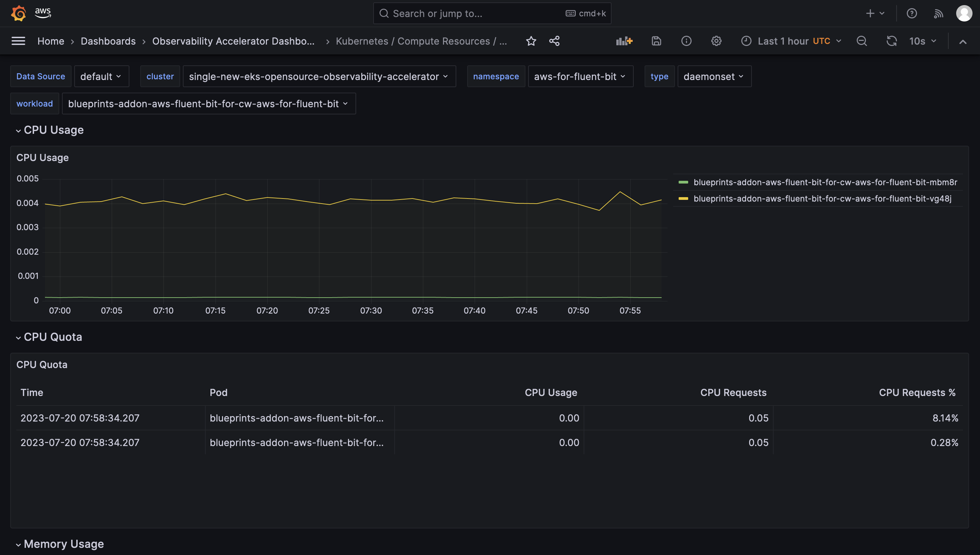Screen dimensions: 980x555
Task: Toggle the workload filter selector
Action: tap(208, 103)
